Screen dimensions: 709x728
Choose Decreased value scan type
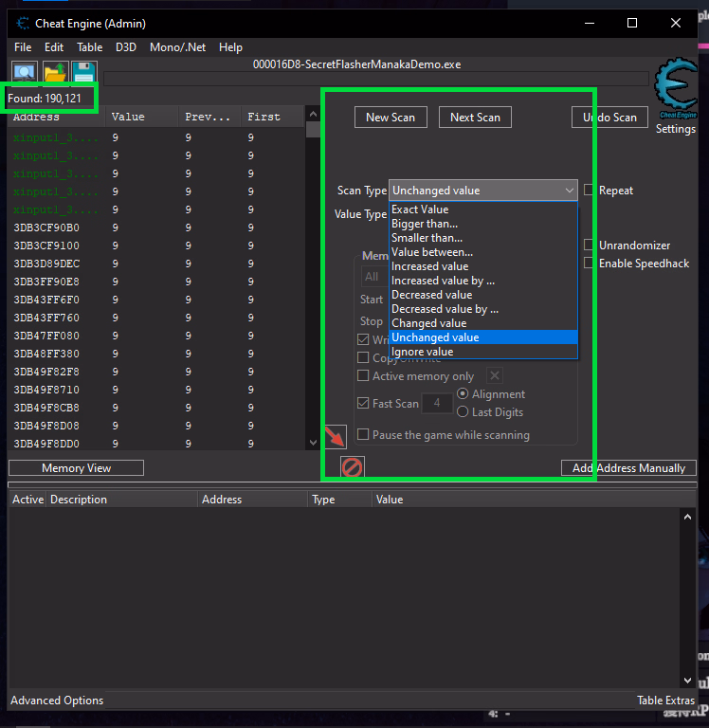point(483,295)
